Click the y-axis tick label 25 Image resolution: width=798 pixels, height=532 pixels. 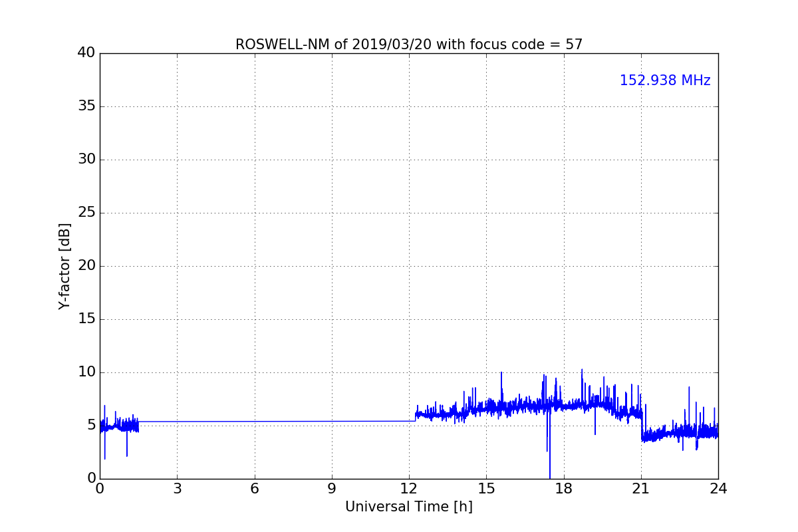tap(86, 213)
